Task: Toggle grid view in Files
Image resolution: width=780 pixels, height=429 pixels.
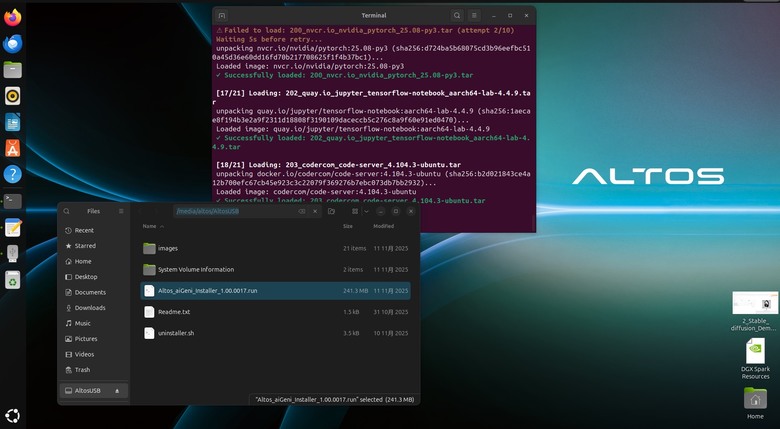Action: (x=355, y=211)
